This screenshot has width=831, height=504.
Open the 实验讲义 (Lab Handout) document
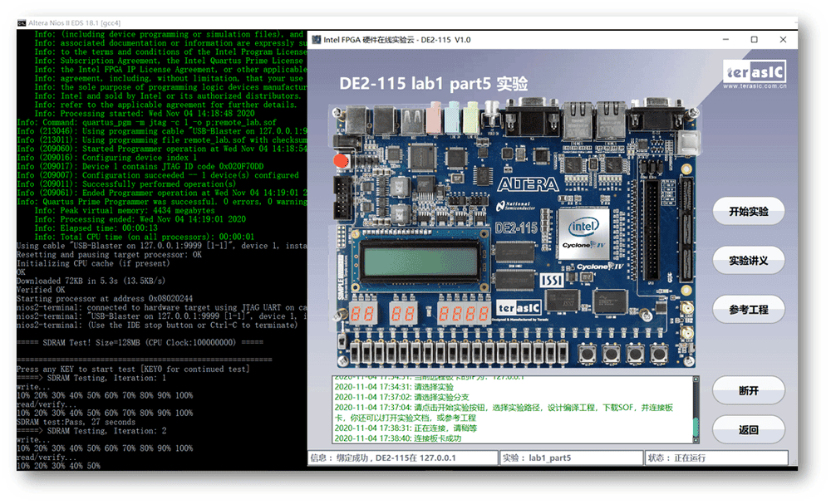[x=748, y=260]
